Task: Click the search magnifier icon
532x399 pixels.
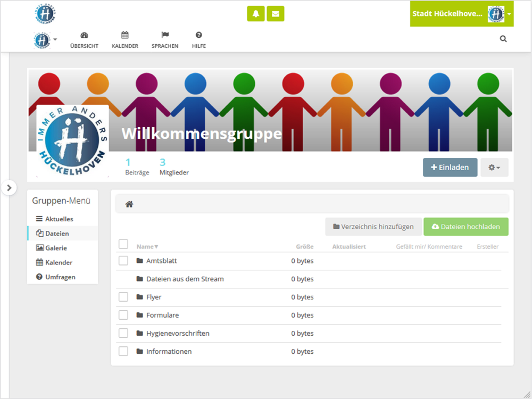Action: [503, 39]
